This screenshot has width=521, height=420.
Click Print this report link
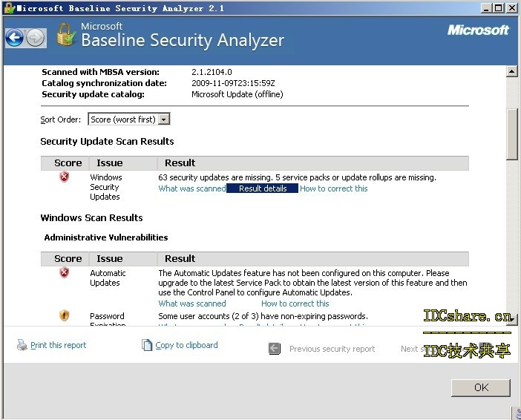[x=58, y=345]
